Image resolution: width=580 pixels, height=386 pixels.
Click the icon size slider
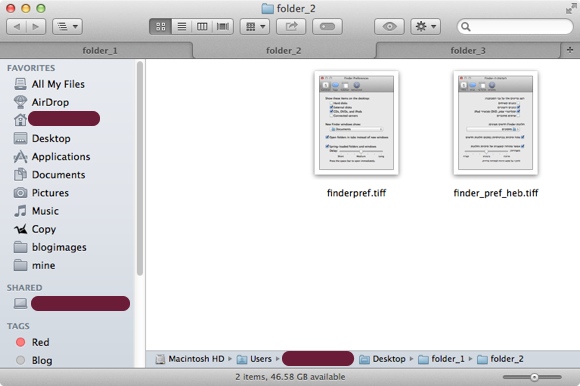click(532, 377)
